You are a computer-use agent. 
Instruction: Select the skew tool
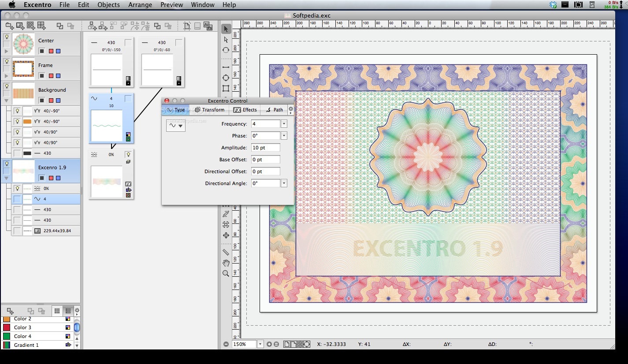click(x=226, y=214)
